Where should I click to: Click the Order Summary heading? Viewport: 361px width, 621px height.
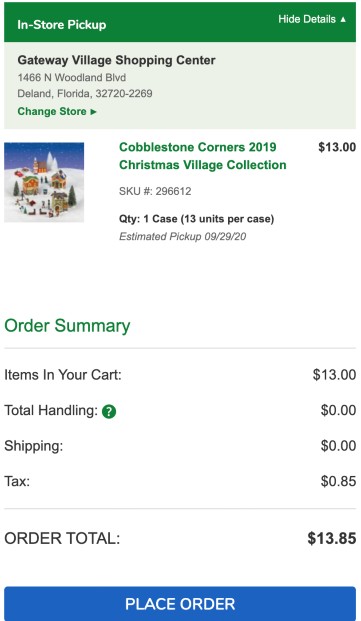click(x=67, y=326)
